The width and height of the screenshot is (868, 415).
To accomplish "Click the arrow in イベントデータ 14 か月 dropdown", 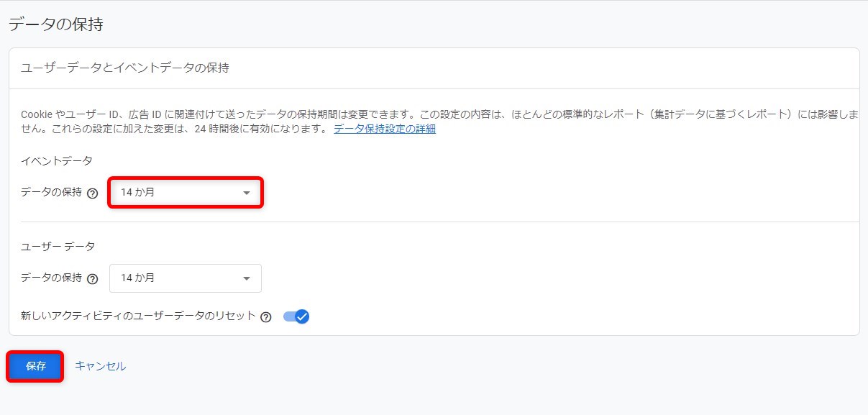I will 247,193.
